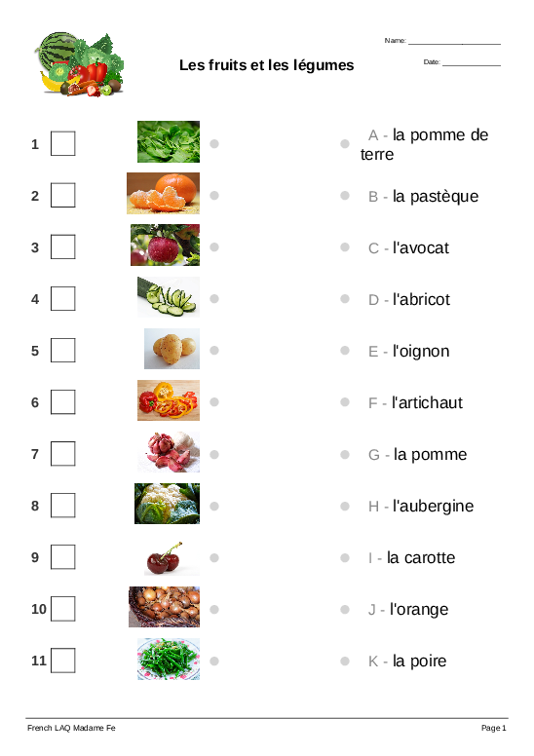Image resolution: width=534 pixels, height=756 pixels.
Task: Select the dot right of the green beans picture
Action: pos(214,661)
